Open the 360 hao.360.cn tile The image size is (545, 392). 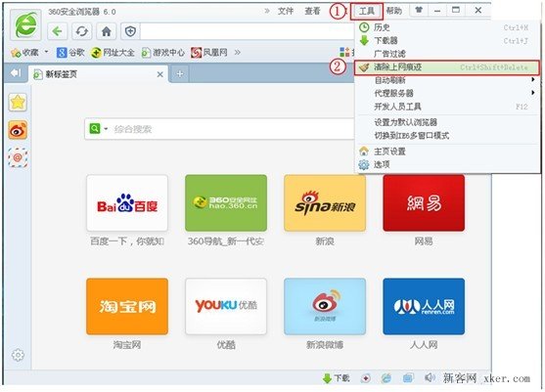[x=226, y=203]
